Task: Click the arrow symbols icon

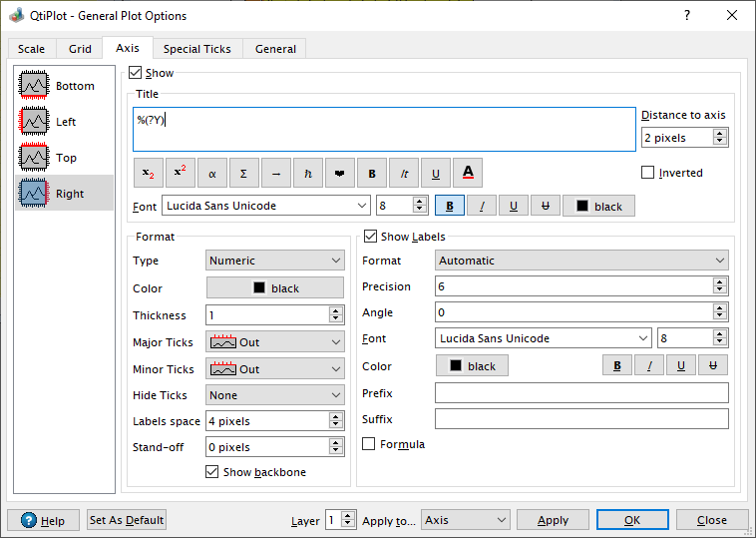Action: click(x=276, y=173)
